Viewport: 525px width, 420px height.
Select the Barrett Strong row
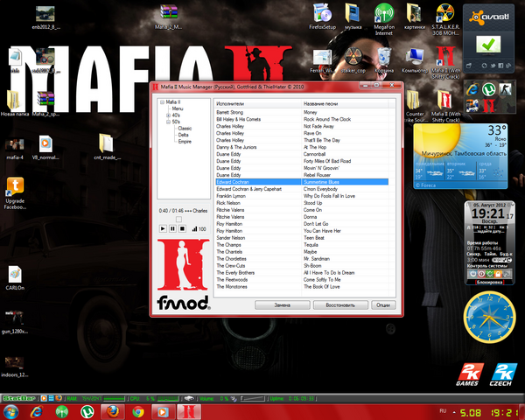coord(302,112)
